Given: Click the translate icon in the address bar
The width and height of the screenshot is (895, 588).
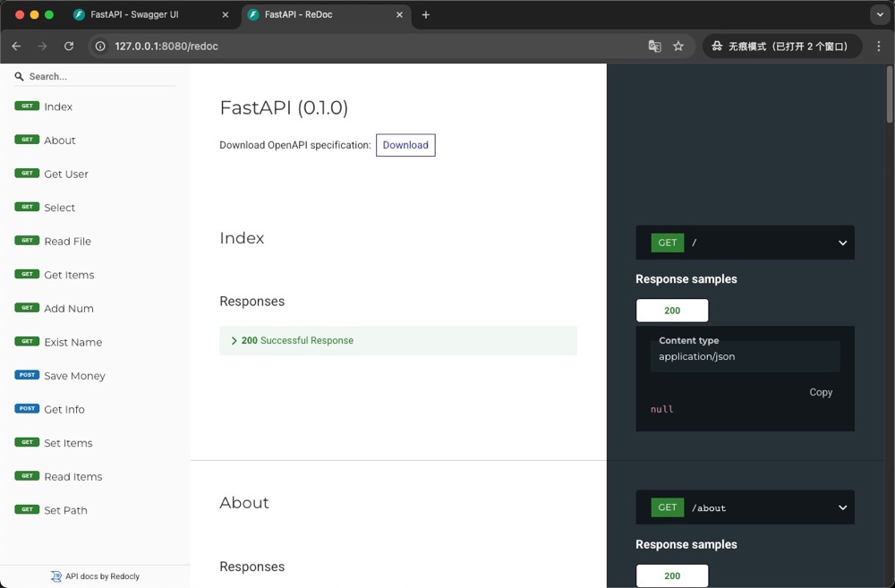Looking at the screenshot, I should (654, 46).
